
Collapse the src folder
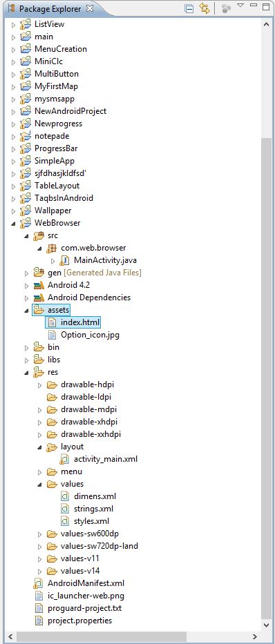pyautogui.click(x=27, y=236)
